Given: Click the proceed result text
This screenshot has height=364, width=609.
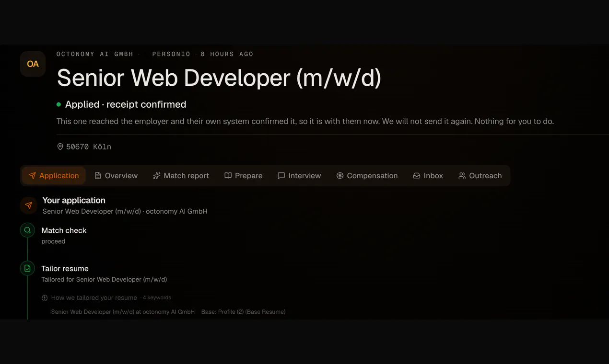Looking at the screenshot, I should click(53, 241).
